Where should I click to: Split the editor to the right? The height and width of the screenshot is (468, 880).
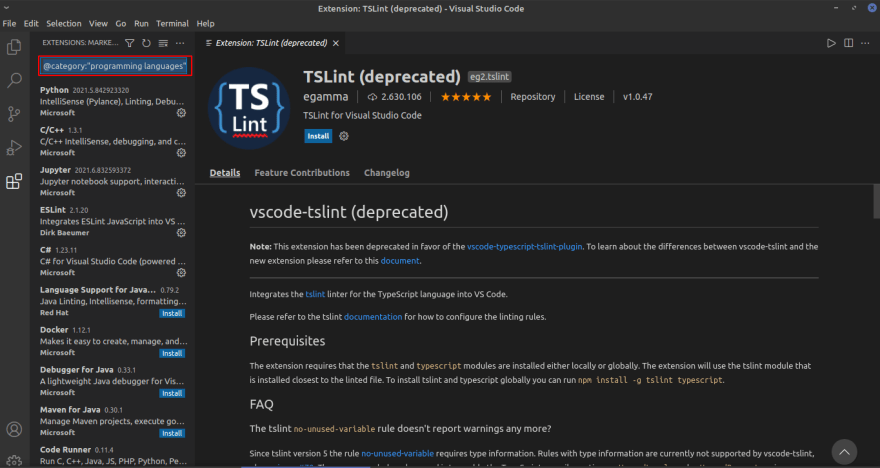[849, 43]
